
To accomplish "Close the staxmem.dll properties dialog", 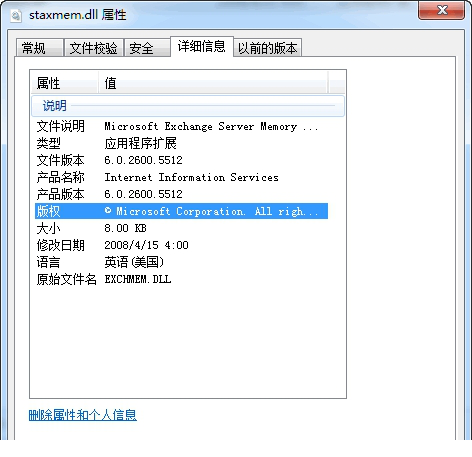I will tap(441, 11).
